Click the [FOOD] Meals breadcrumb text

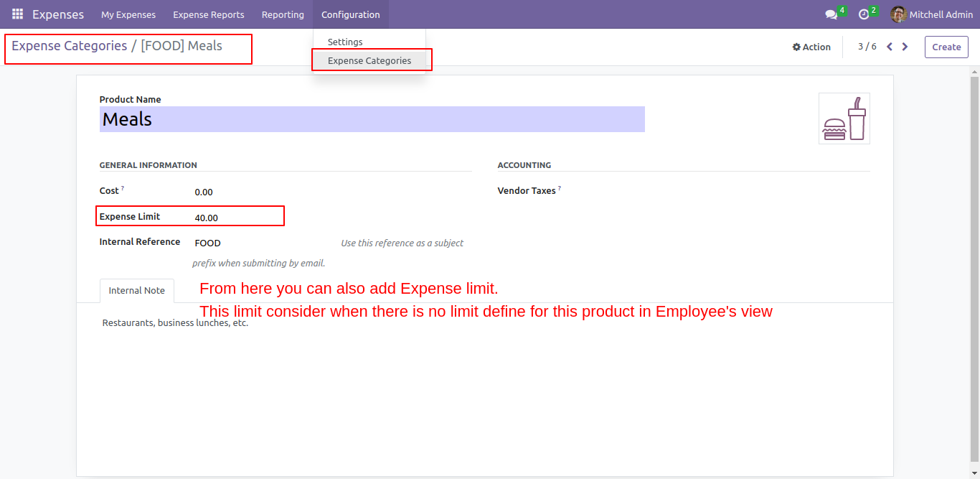(x=182, y=46)
